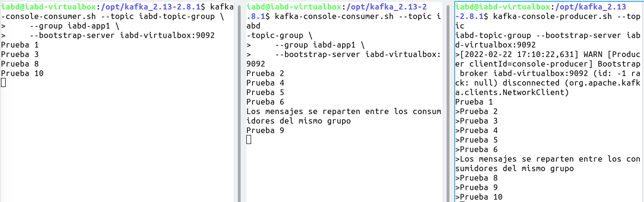This screenshot has height=202, width=644.
Task: Click ">Prueba 8" in the producer pane
Action: pyautogui.click(x=476, y=178)
